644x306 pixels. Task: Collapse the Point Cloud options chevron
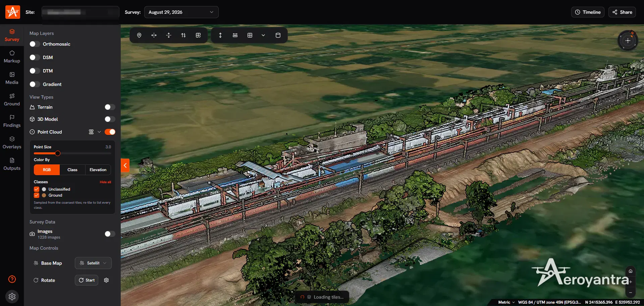click(x=99, y=132)
